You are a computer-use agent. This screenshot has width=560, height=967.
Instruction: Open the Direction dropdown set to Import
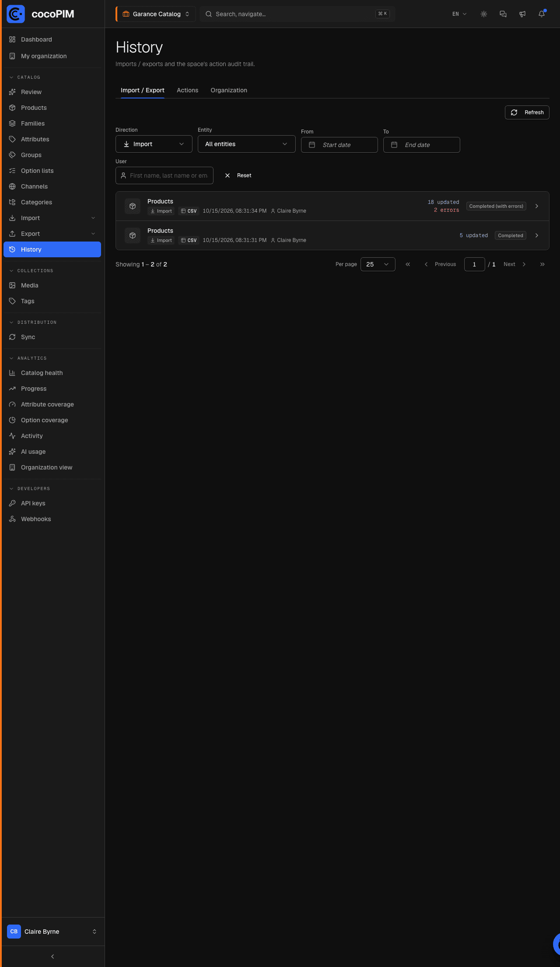coord(154,144)
